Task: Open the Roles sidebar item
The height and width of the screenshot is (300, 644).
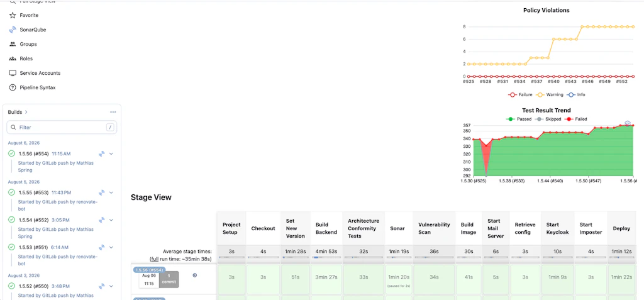Action: coord(26,58)
